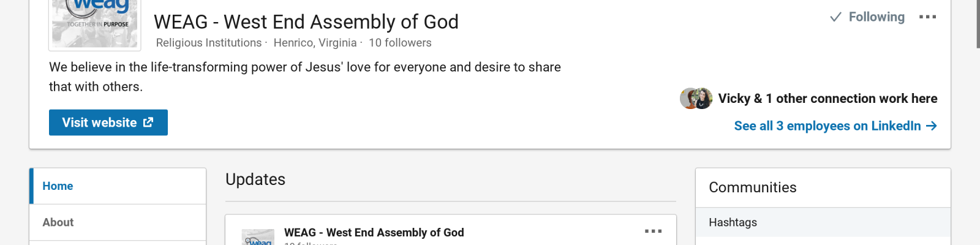
Task: Click the WEAG company logo image
Action: pos(95,23)
